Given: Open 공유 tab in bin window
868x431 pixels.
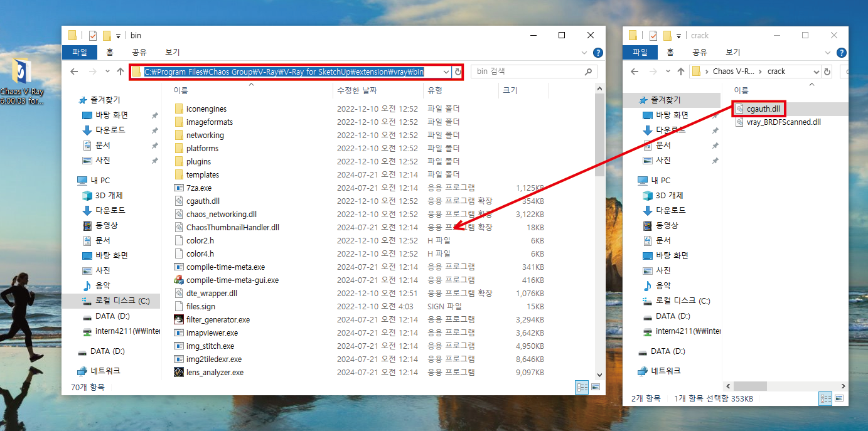Looking at the screenshot, I should 139,52.
